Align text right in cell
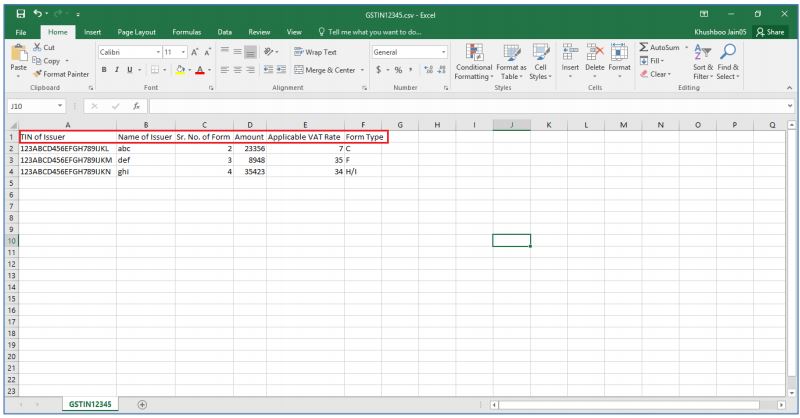The width and height of the screenshot is (800, 418). [x=250, y=69]
